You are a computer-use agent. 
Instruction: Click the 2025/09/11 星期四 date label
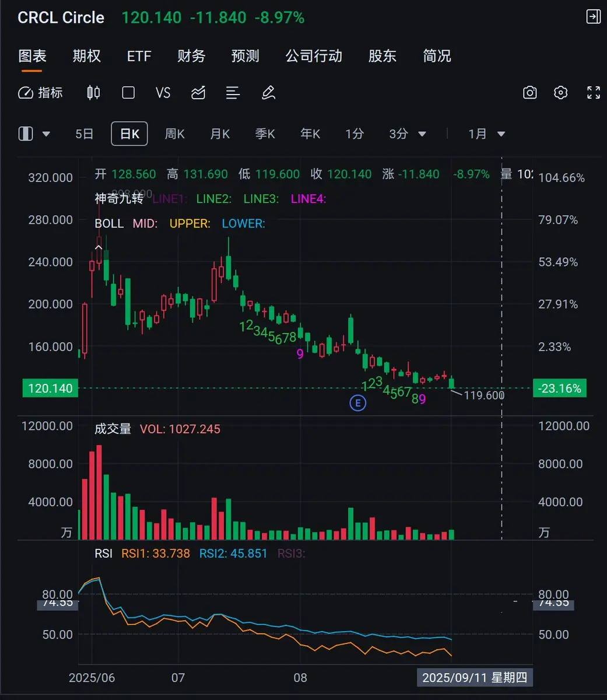point(475,678)
